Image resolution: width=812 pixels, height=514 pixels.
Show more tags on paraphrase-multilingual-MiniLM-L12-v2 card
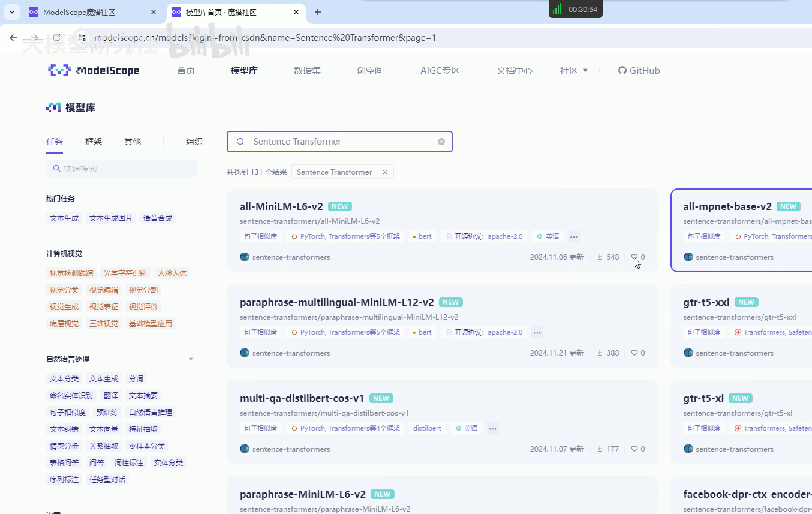[537, 332]
